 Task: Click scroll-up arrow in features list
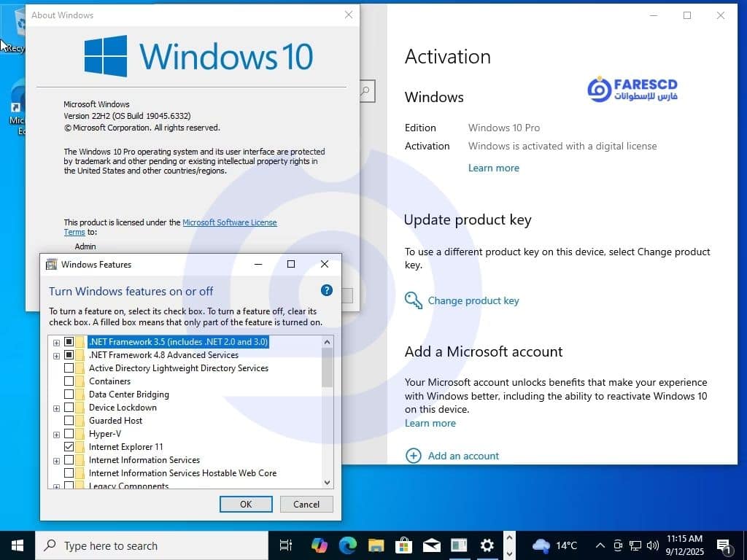tap(328, 341)
